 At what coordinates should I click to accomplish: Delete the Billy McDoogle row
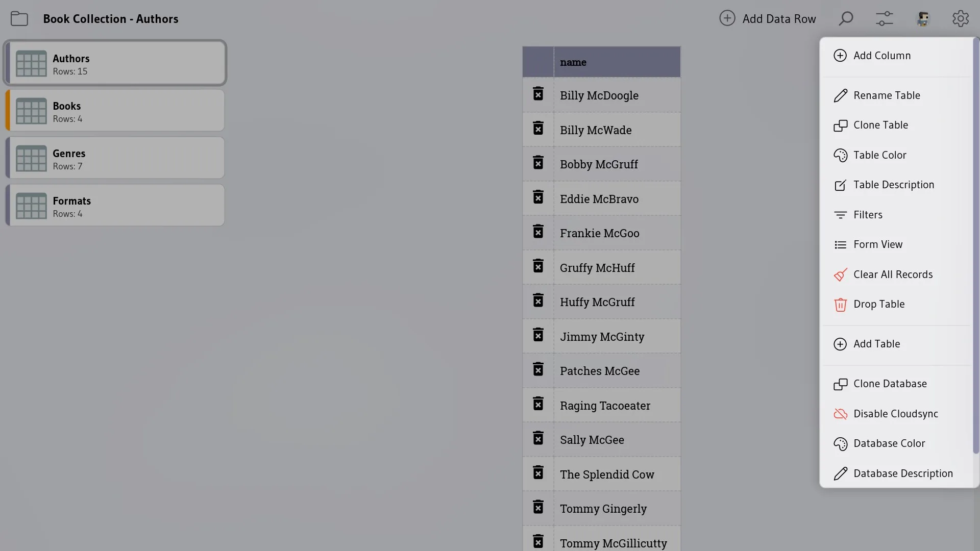coord(538,94)
